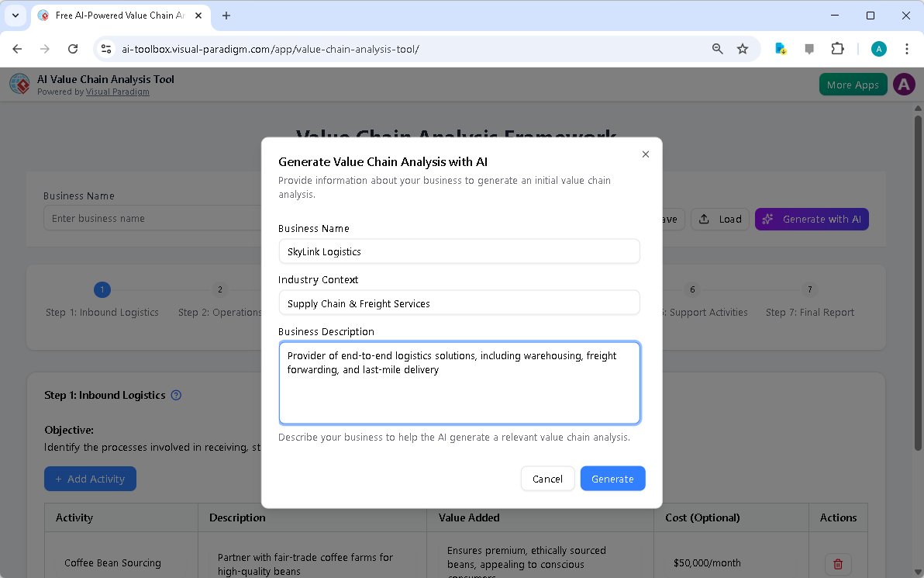924x578 pixels.
Task: Reload the page using the refresh icon
Action: 73,49
